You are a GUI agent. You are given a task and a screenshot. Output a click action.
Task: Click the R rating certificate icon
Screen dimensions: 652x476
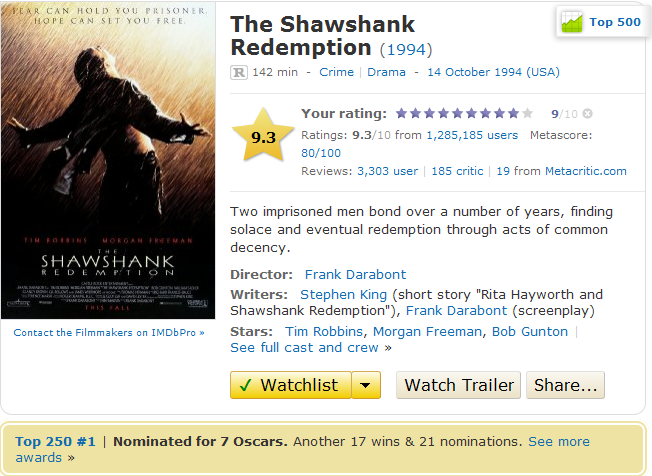click(x=239, y=72)
